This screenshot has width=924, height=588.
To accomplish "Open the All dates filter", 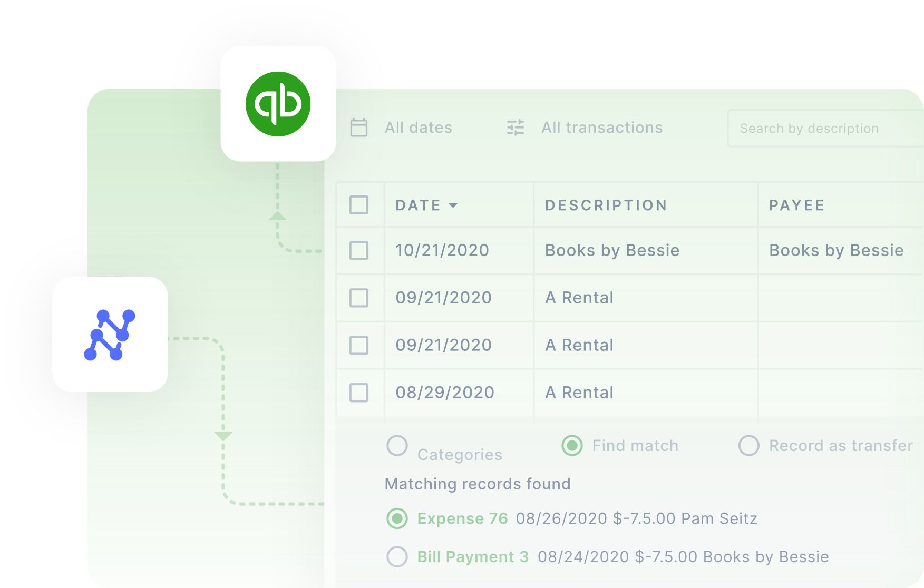I will (x=417, y=128).
